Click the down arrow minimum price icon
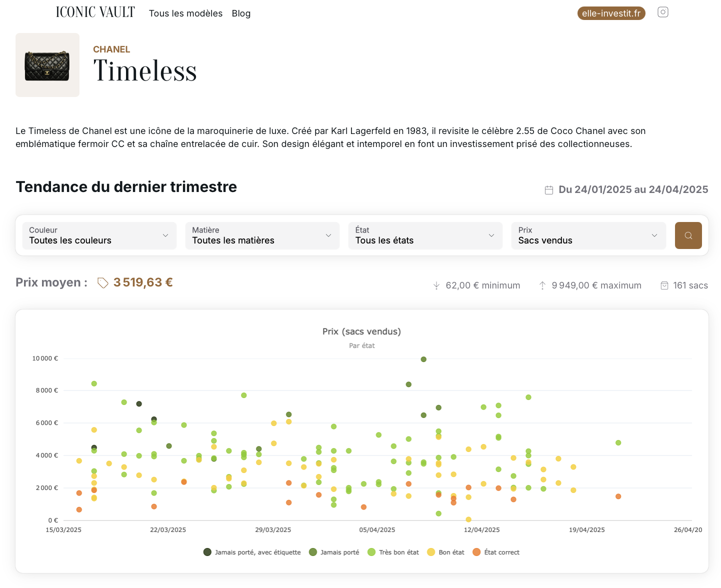 [436, 285]
